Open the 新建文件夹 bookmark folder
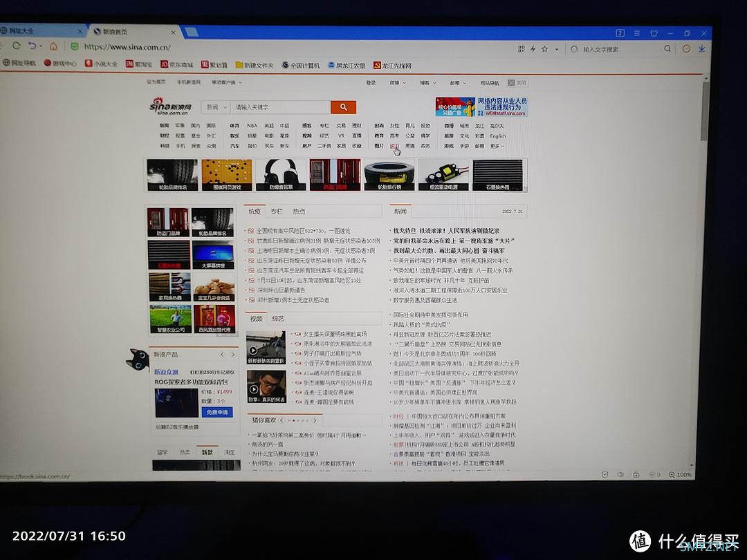This screenshot has width=747, height=560. 255,65
